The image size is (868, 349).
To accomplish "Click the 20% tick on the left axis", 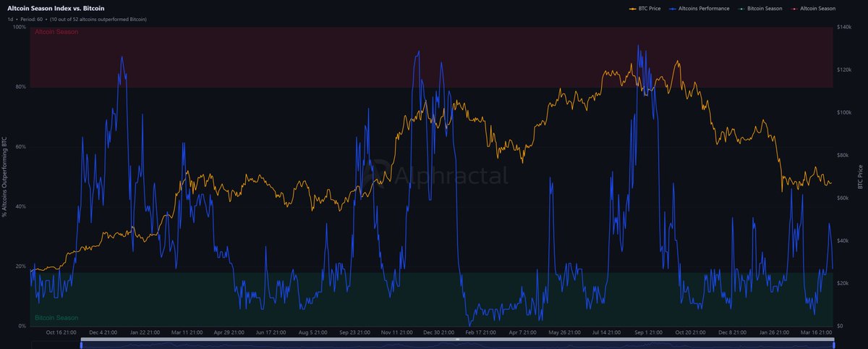I will [21, 266].
